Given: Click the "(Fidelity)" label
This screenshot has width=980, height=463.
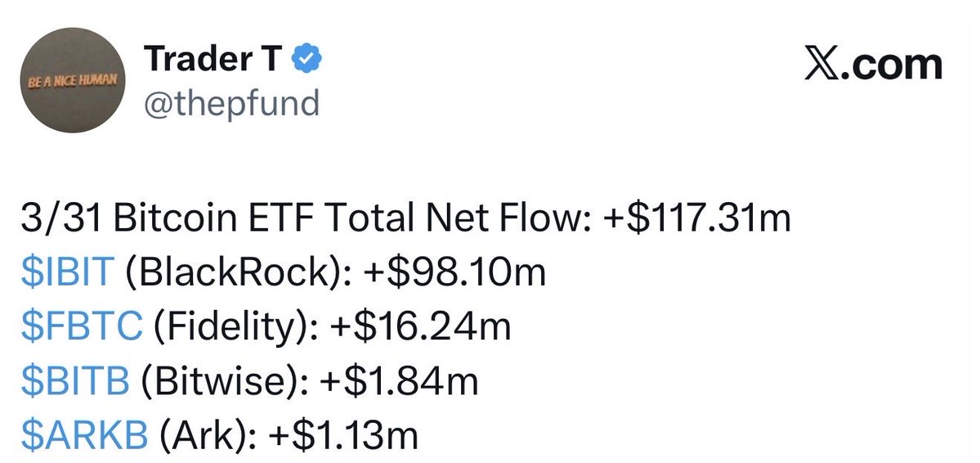Looking at the screenshot, I should (x=221, y=327).
